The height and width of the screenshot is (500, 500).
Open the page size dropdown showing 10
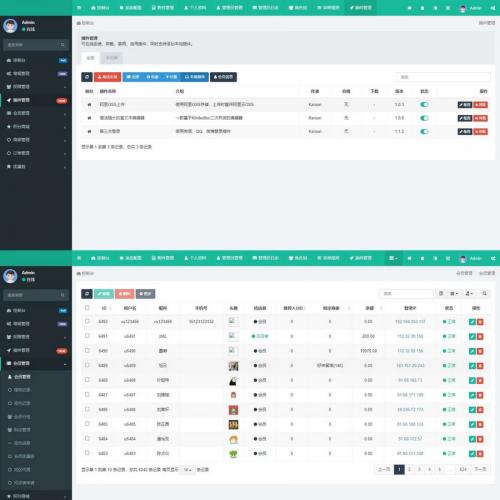tap(187, 470)
